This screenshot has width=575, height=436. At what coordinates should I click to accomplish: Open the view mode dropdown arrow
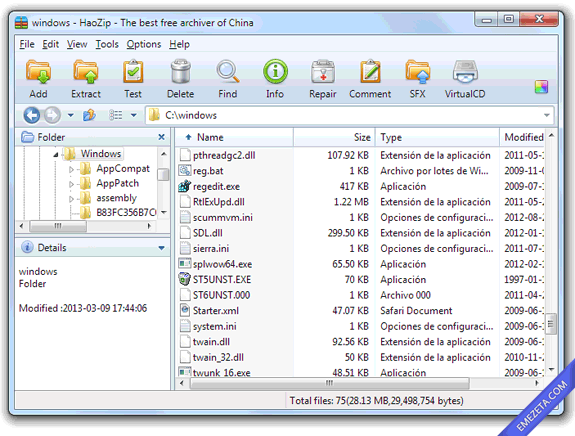click(x=134, y=115)
